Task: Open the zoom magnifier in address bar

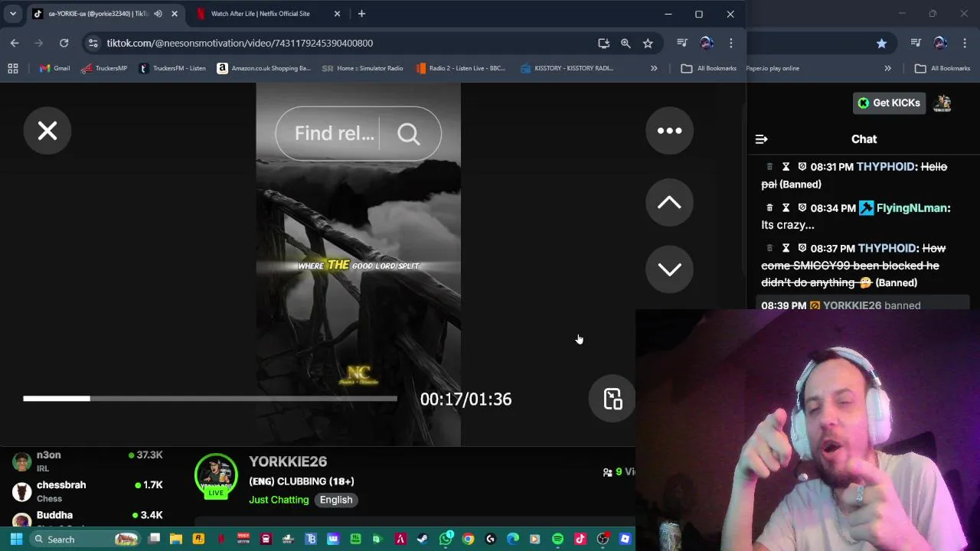Action: tap(626, 44)
